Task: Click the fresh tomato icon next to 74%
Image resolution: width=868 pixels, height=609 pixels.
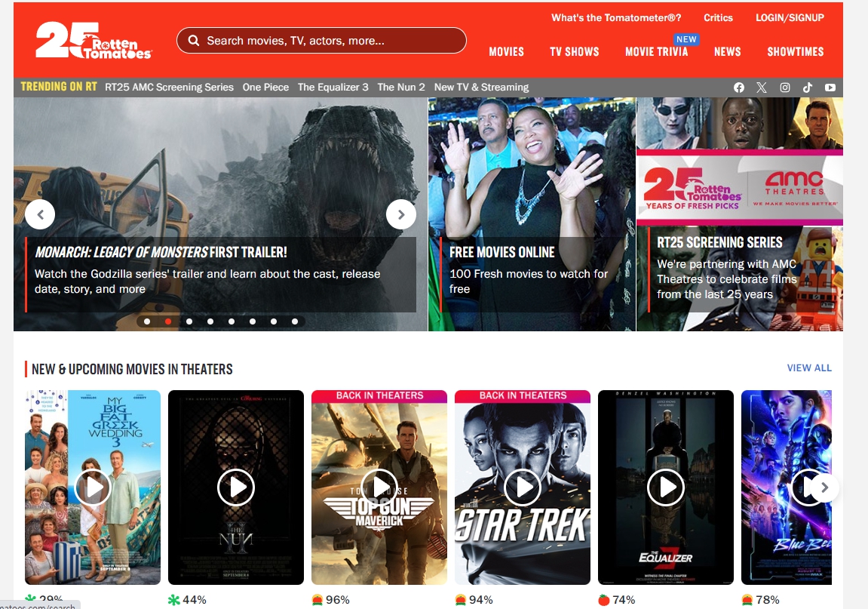Action: (604, 600)
